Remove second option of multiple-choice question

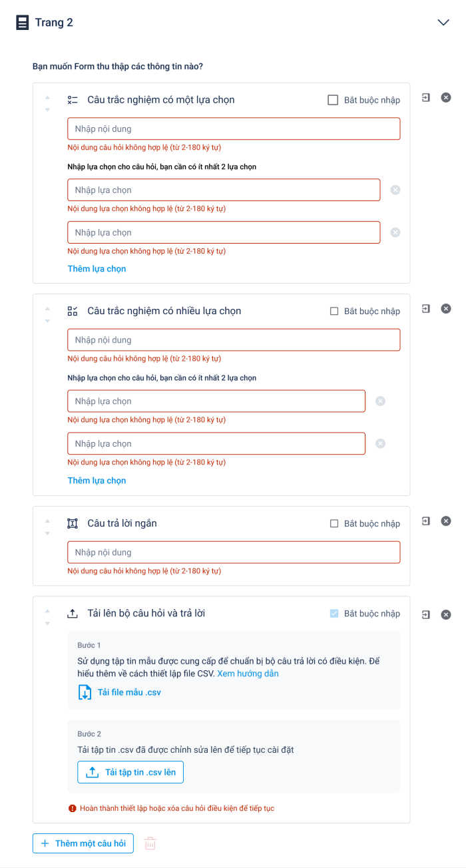380,444
